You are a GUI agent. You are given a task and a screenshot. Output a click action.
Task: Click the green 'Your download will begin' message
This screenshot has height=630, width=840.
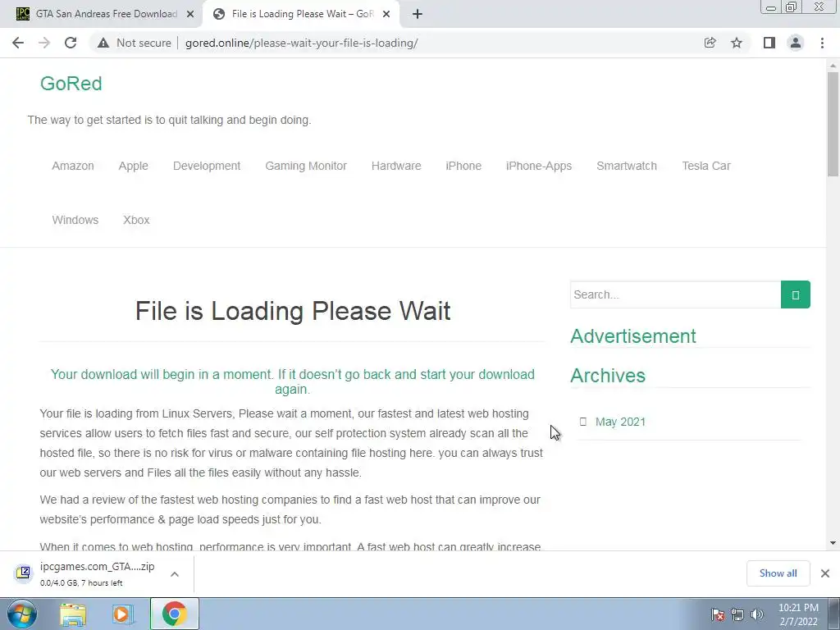pyautogui.click(x=293, y=381)
